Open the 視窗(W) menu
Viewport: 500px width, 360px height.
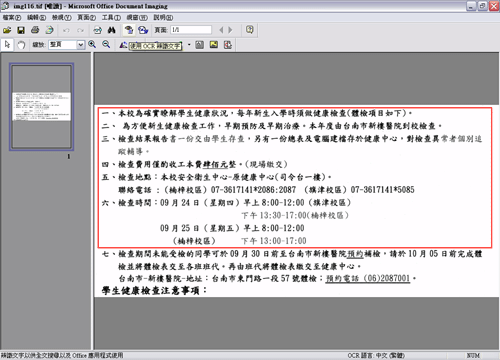137,18
